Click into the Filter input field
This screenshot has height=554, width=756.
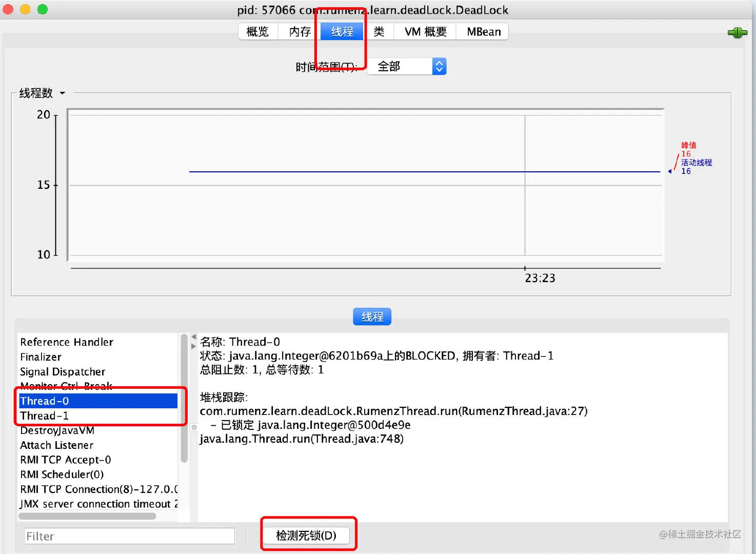point(129,536)
